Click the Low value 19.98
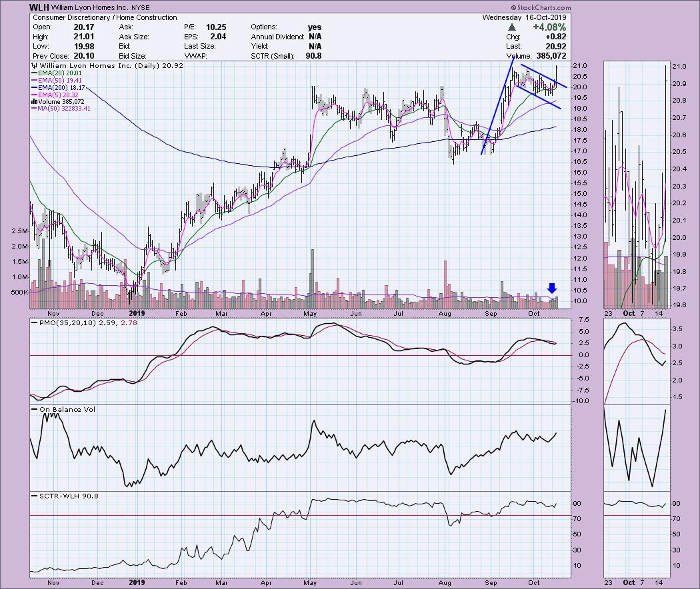The width and height of the screenshot is (700, 589). point(83,47)
